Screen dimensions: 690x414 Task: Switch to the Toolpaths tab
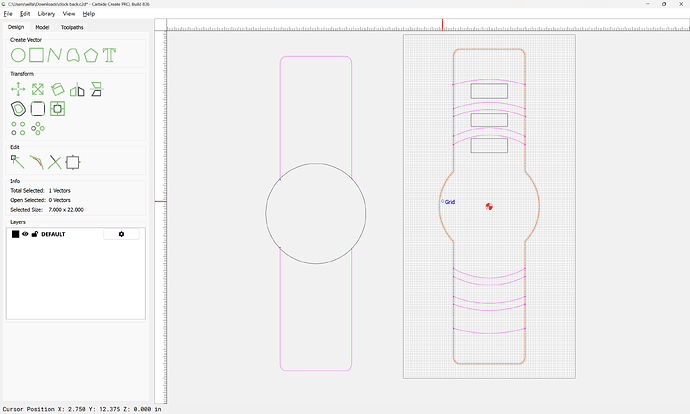[x=72, y=27]
